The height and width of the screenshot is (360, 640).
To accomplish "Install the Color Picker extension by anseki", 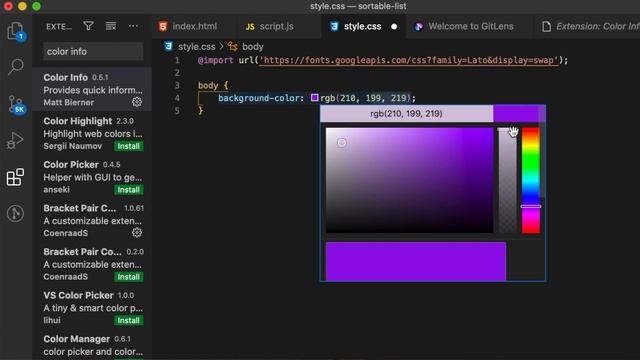I will pos(129,190).
